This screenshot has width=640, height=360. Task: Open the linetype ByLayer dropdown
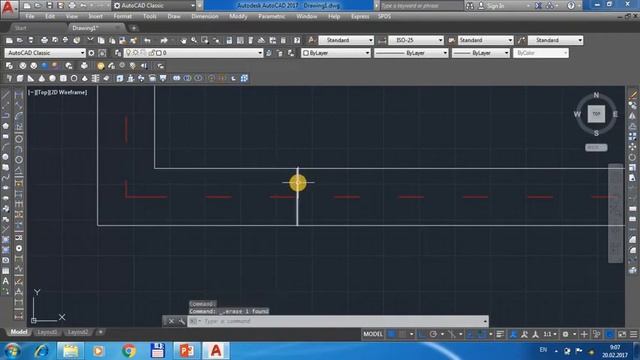tap(411, 53)
